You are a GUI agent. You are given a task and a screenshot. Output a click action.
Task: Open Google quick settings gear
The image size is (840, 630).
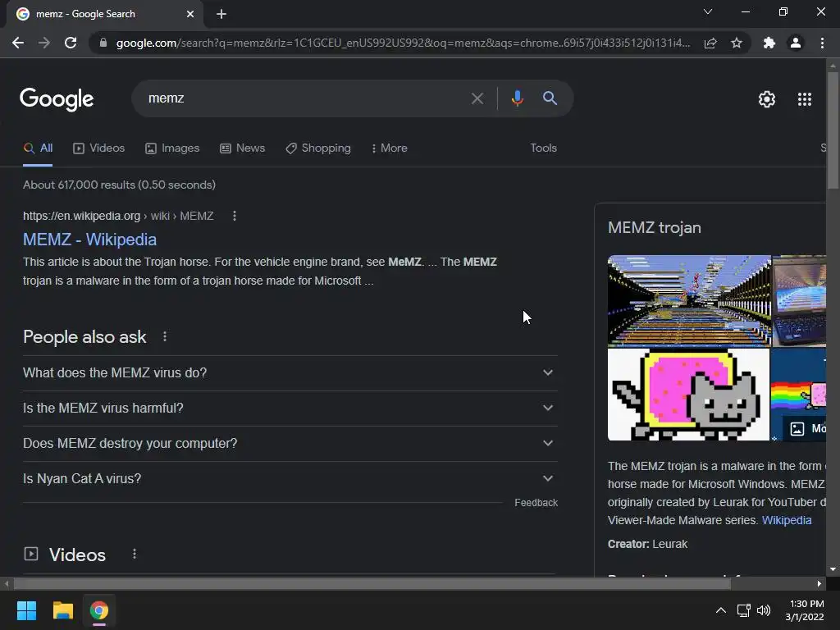[x=767, y=99]
